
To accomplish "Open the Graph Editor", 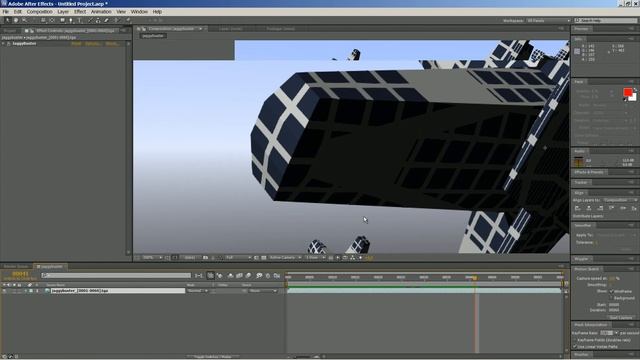I will click(277, 276).
